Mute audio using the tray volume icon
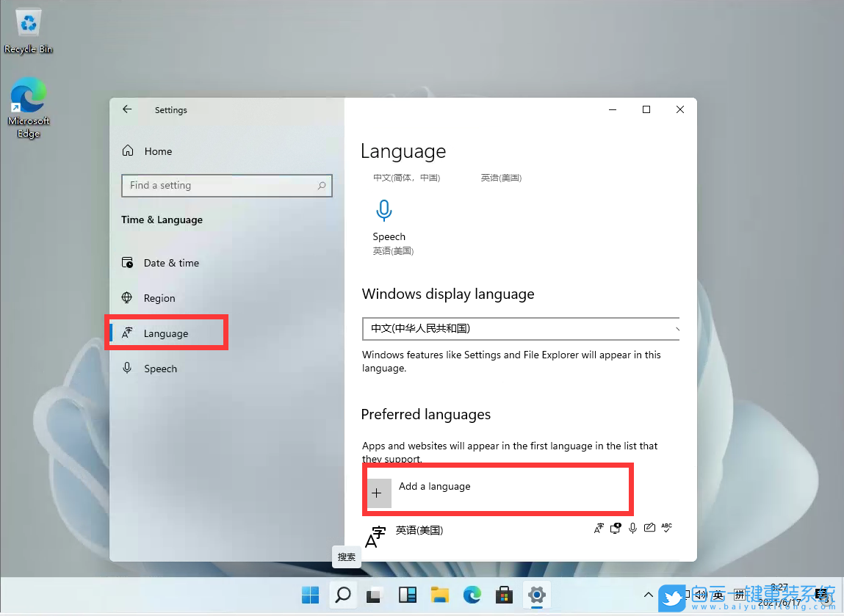Screen dimensions: 844x616 pos(699,595)
